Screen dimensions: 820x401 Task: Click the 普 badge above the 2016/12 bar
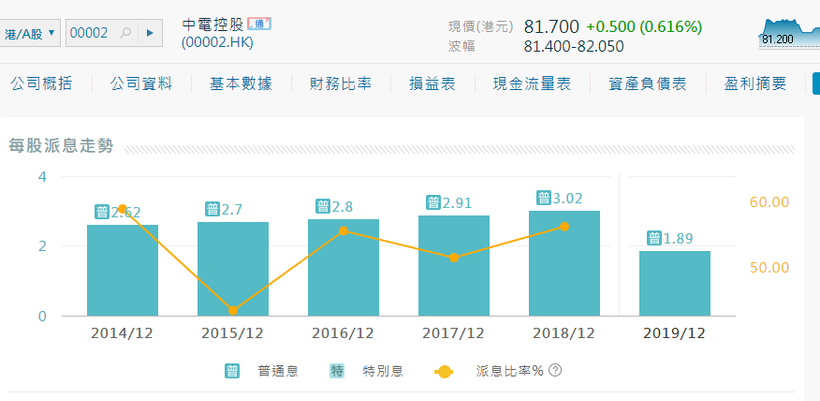point(323,207)
